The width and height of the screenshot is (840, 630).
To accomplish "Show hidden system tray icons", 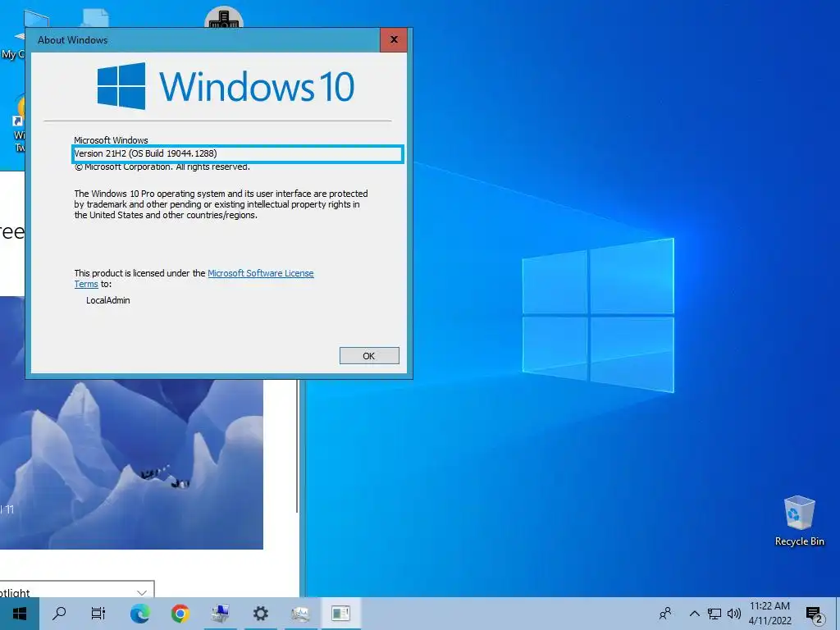I will click(694, 614).
